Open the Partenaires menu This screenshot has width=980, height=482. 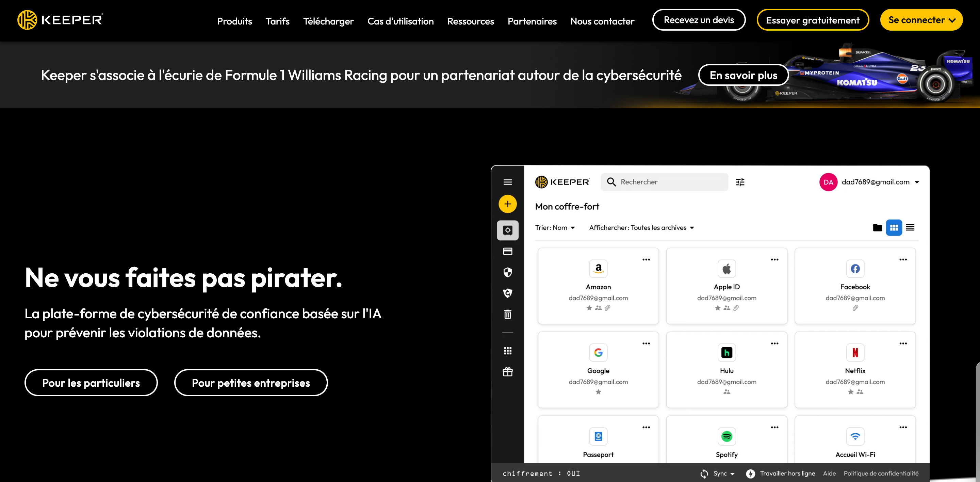[x=532, y=21]
